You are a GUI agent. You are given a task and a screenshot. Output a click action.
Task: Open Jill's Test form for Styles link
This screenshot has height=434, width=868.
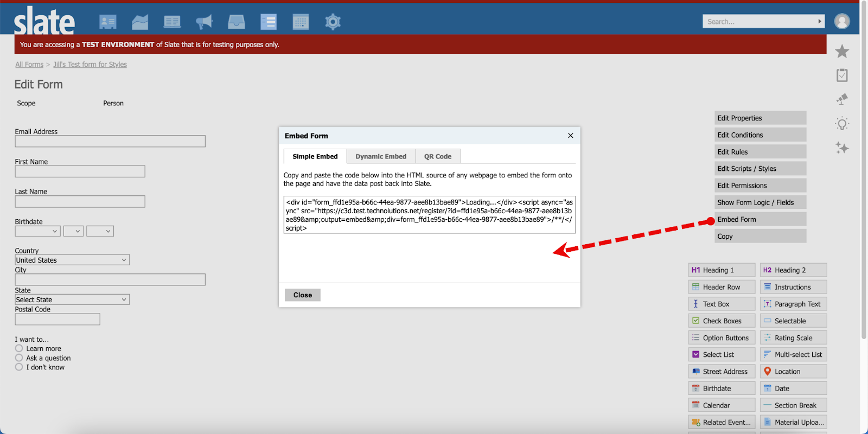pos(90,64)
